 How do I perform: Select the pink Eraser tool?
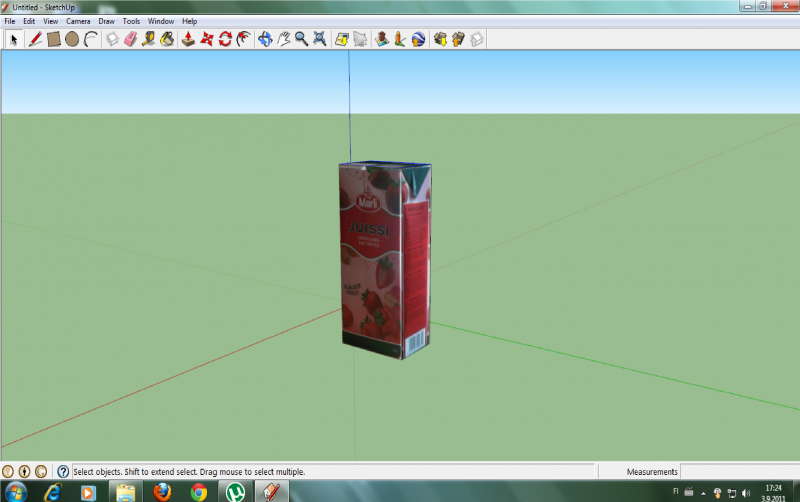pos(131,39)
